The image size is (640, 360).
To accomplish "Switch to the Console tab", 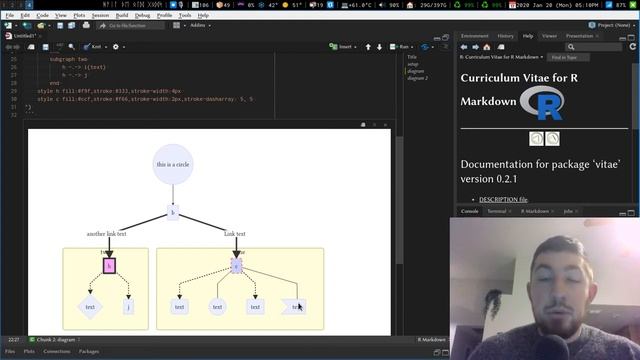I will point(469,211).
